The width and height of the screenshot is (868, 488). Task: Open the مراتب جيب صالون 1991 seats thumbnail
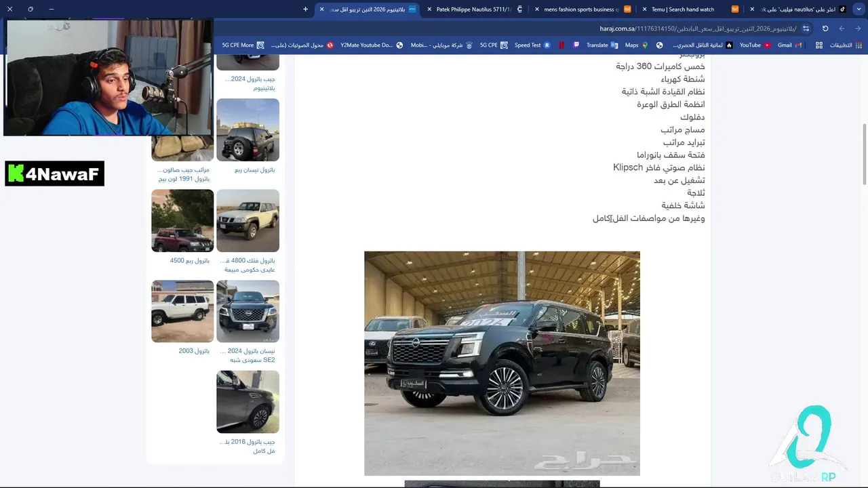(182, 148)
